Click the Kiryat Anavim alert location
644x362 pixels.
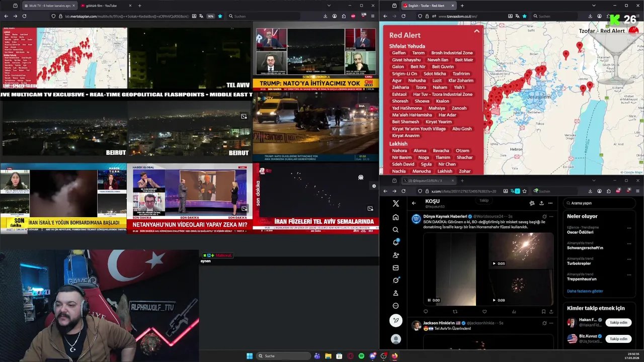click(x=406, y=136)
